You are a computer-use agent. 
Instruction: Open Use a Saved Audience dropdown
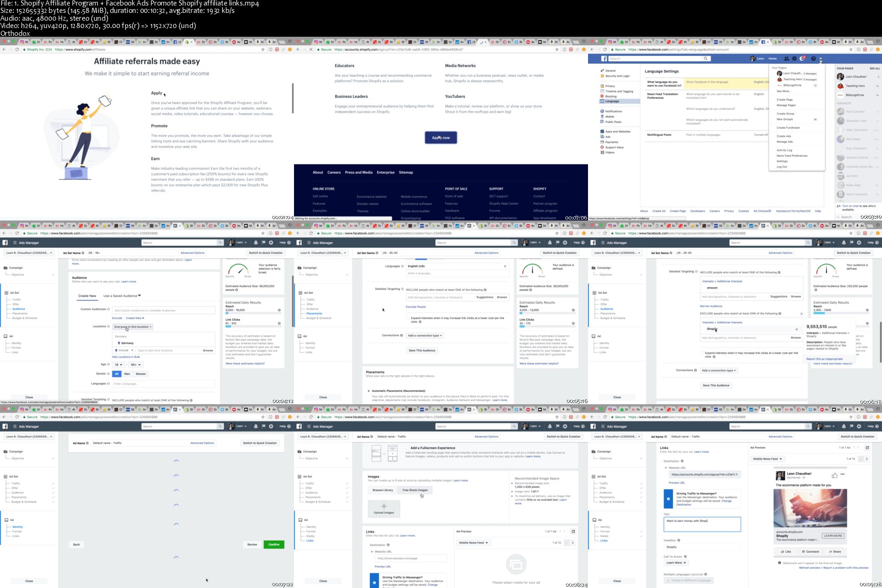point(122,296)
